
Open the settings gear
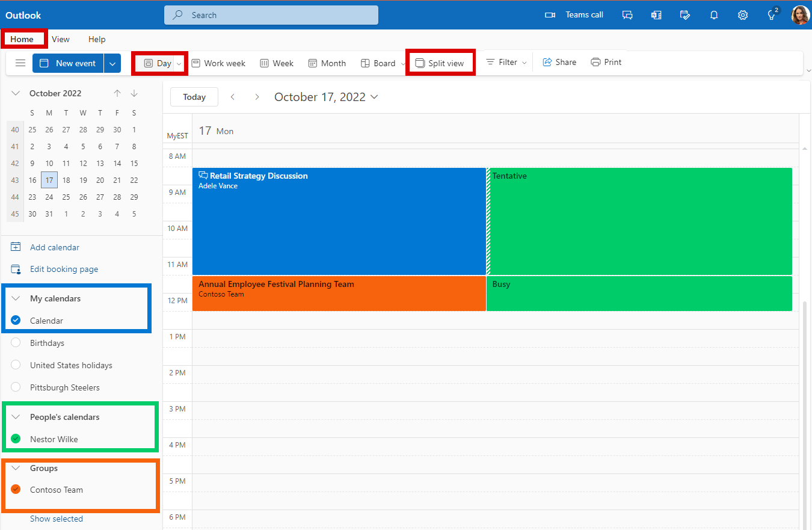(x=743, y=15)
